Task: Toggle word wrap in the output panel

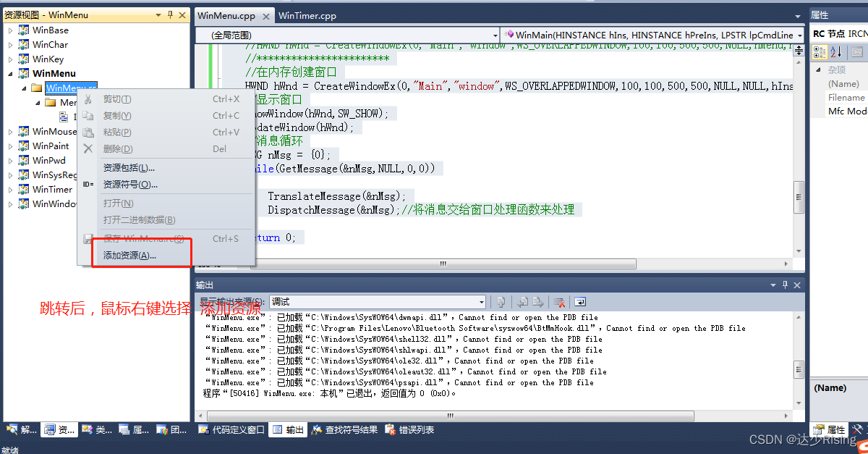Action: coord(580,302)
